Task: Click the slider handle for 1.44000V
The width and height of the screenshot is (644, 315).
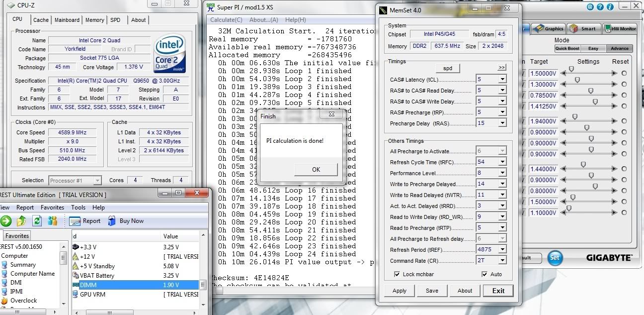Action: point(583,164)
